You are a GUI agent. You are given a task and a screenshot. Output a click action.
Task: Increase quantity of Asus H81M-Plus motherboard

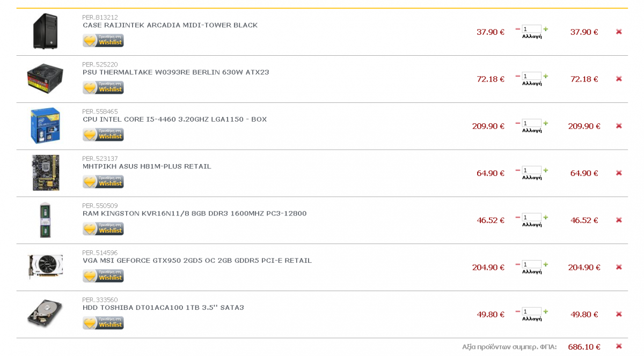[x=546, y=170]
